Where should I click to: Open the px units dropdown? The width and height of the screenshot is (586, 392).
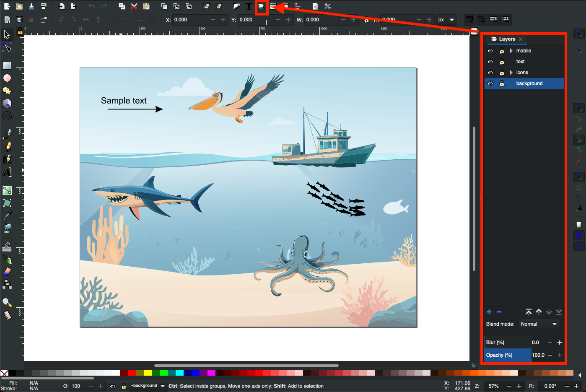(446, 20)
